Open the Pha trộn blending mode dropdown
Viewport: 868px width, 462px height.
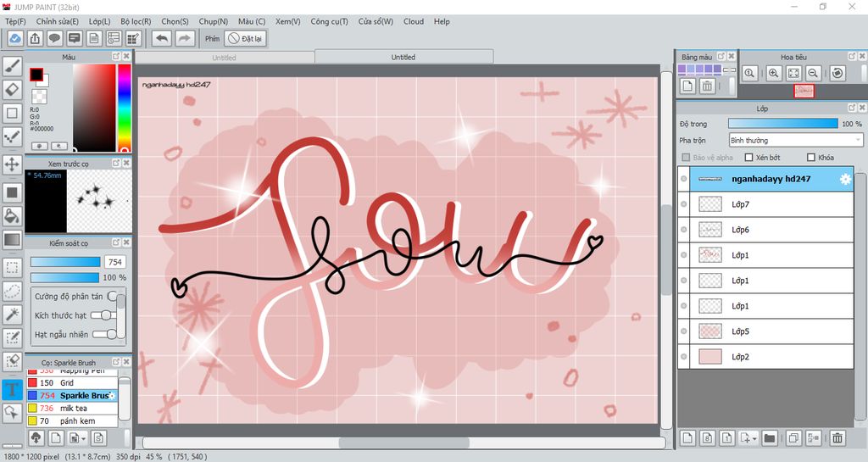tap(796, 141)
